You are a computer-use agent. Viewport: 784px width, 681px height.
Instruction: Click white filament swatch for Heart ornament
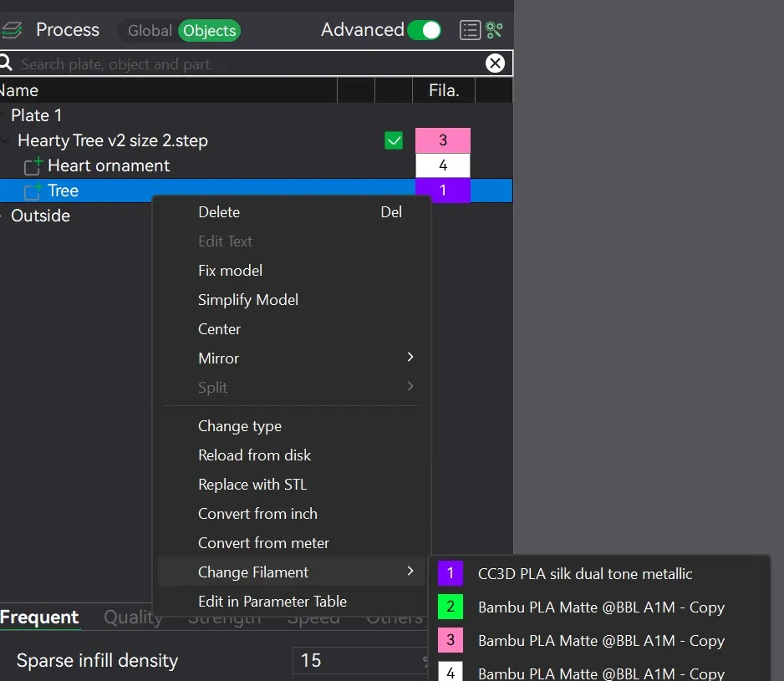pos(442,165)
